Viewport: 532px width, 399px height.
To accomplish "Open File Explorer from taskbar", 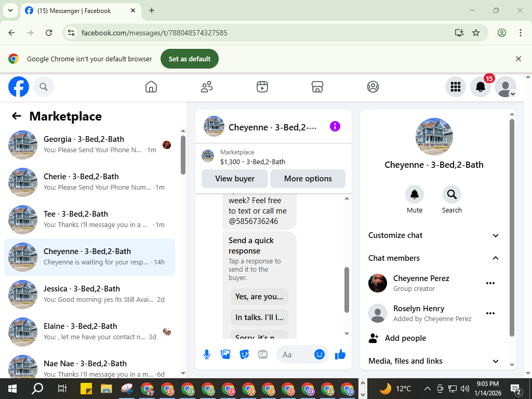I will (106, 389).
